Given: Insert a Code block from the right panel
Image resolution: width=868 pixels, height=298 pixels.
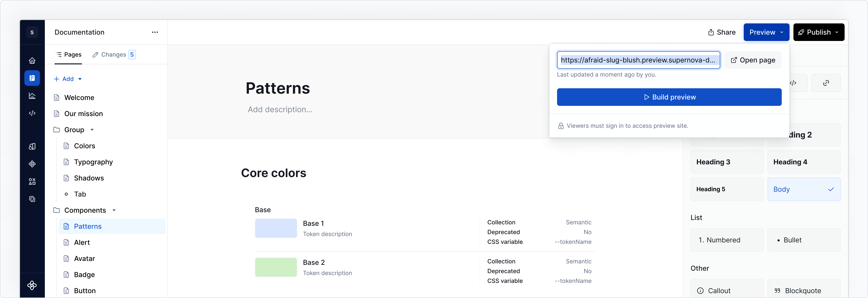Looking at the screenshot, I should [793, 83].
